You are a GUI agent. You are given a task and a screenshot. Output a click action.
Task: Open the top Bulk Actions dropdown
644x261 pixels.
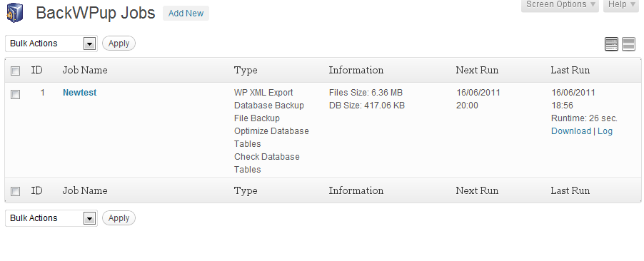(51, 43)
